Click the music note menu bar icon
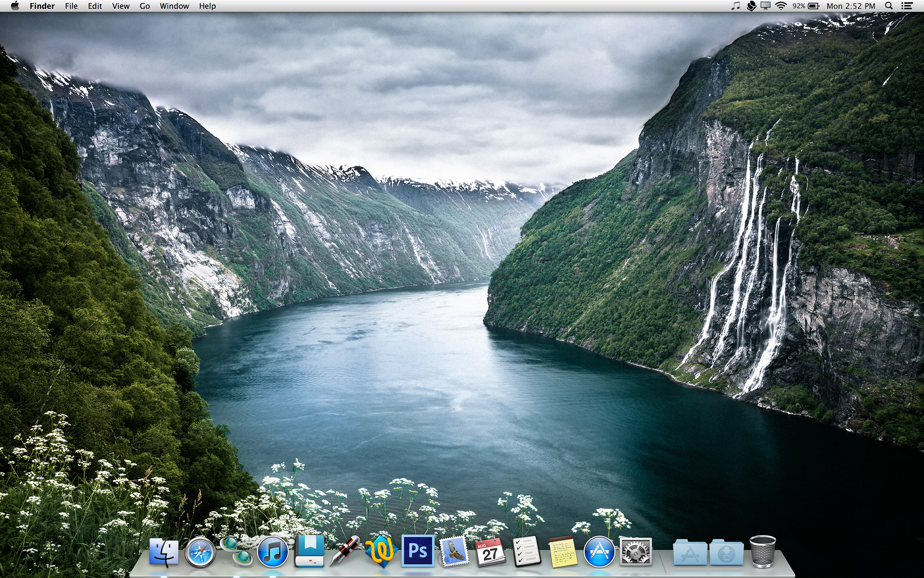924x578 pixels. 735,6
